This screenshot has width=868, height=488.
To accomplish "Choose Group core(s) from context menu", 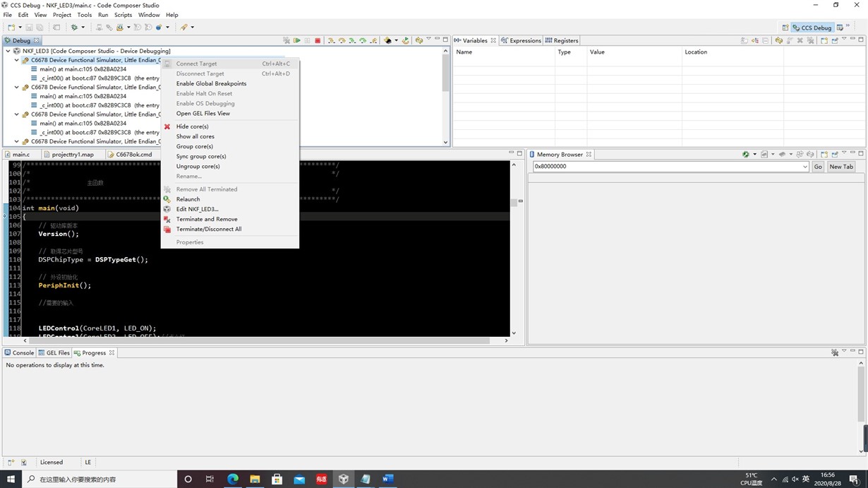I will click(194, 146).
